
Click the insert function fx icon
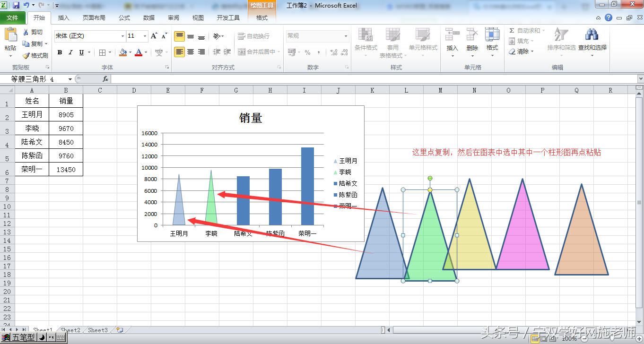[105, 79]
